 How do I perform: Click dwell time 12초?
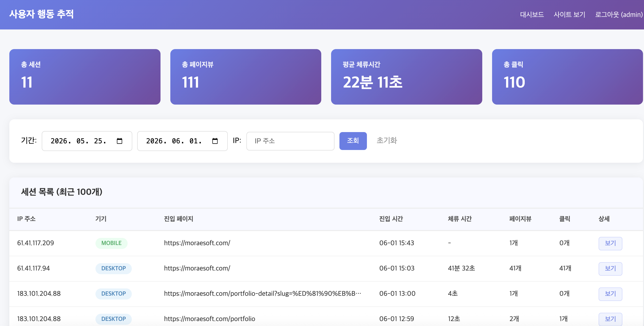click(x=454, y=319)
